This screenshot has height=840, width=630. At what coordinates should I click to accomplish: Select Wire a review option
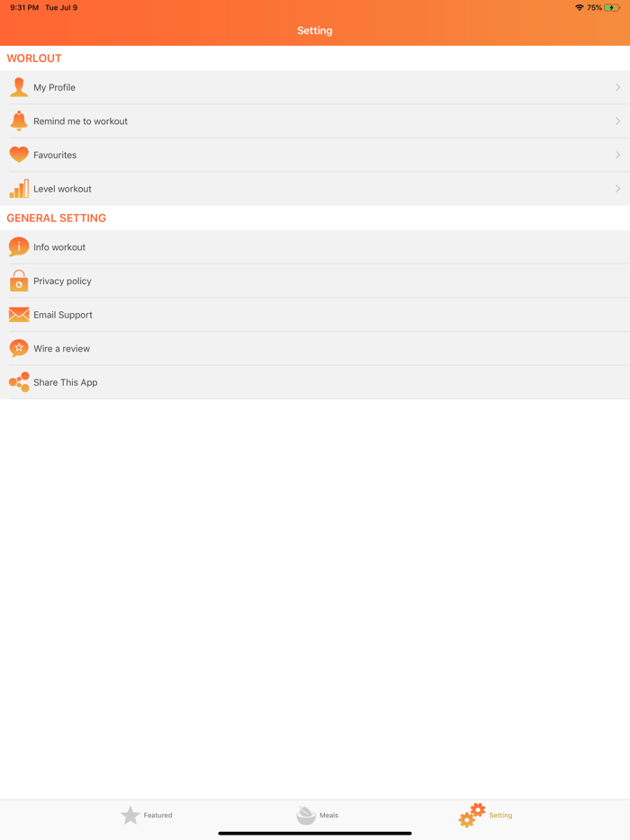point(315,348)
